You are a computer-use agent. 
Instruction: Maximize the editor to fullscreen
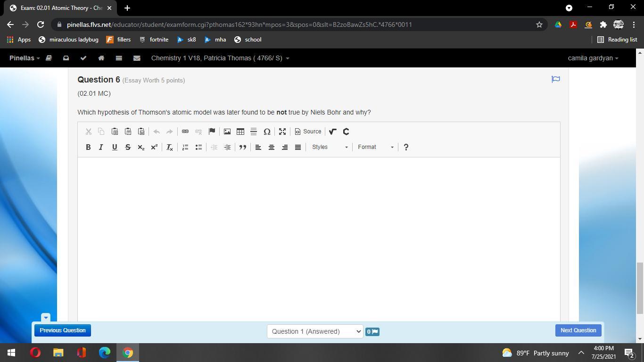click(x=282, y=132)
